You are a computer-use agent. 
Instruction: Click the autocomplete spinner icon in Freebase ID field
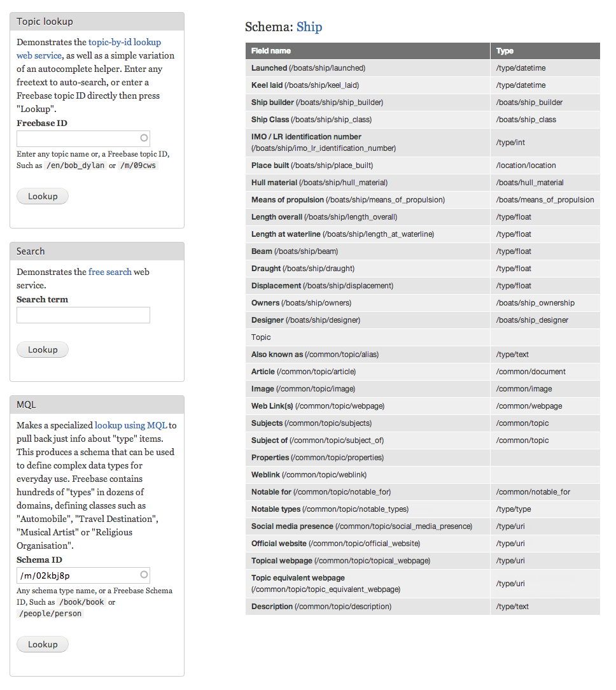click(x=143, y=138)
